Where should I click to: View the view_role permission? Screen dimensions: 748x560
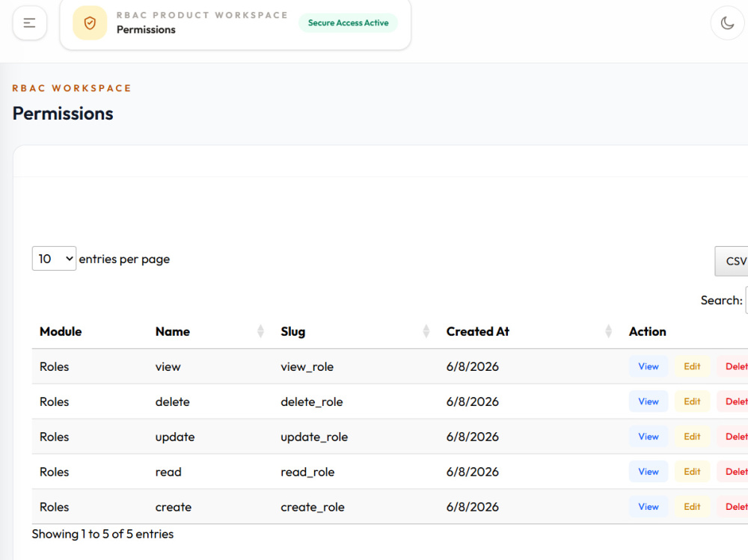[649, 366]
